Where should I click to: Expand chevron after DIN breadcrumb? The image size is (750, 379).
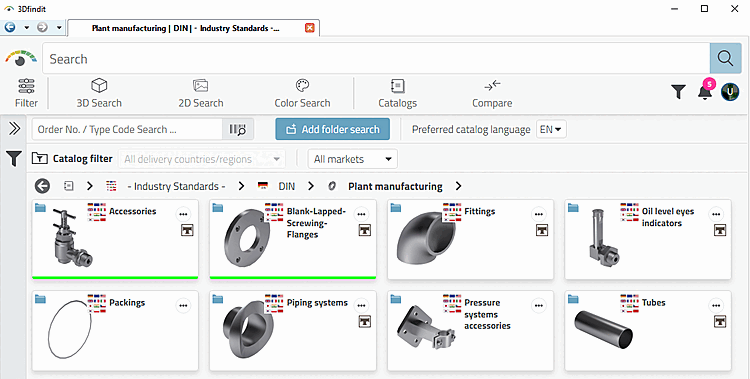(311, 186)
